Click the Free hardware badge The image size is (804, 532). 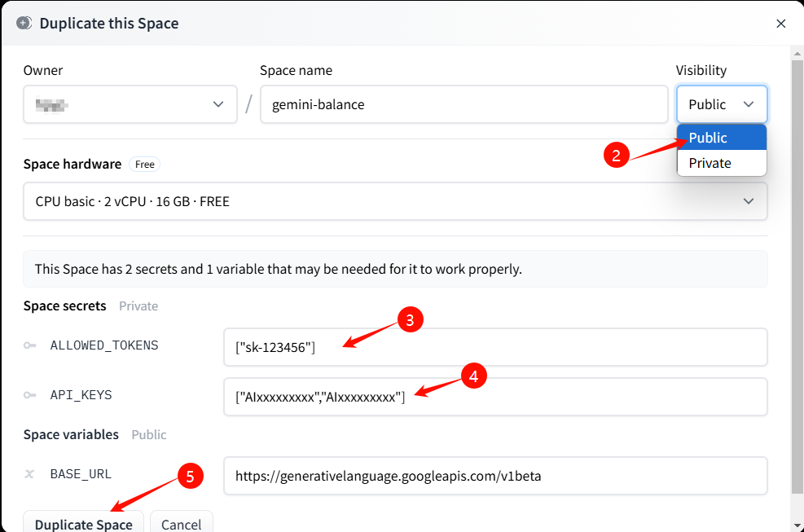[x=145, y=165]
